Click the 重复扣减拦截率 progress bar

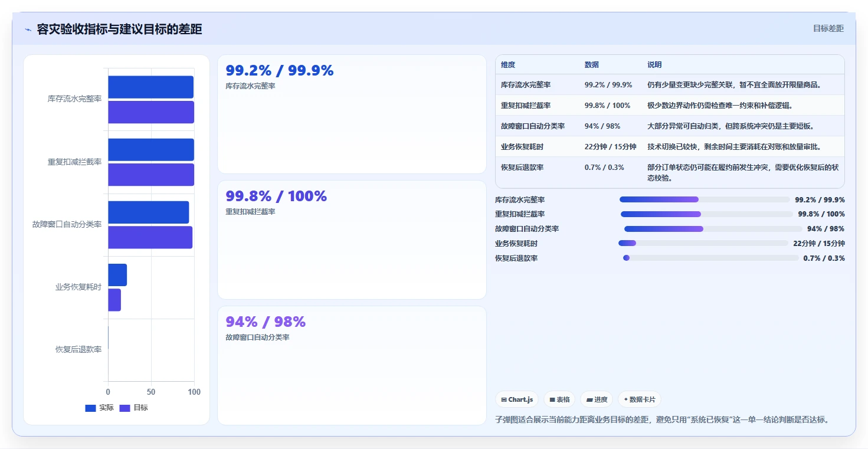[x=706, y=214]
